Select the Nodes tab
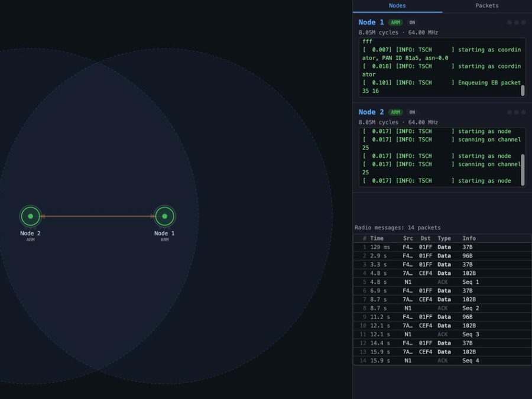Screen dimensions: 532x399 397,6
